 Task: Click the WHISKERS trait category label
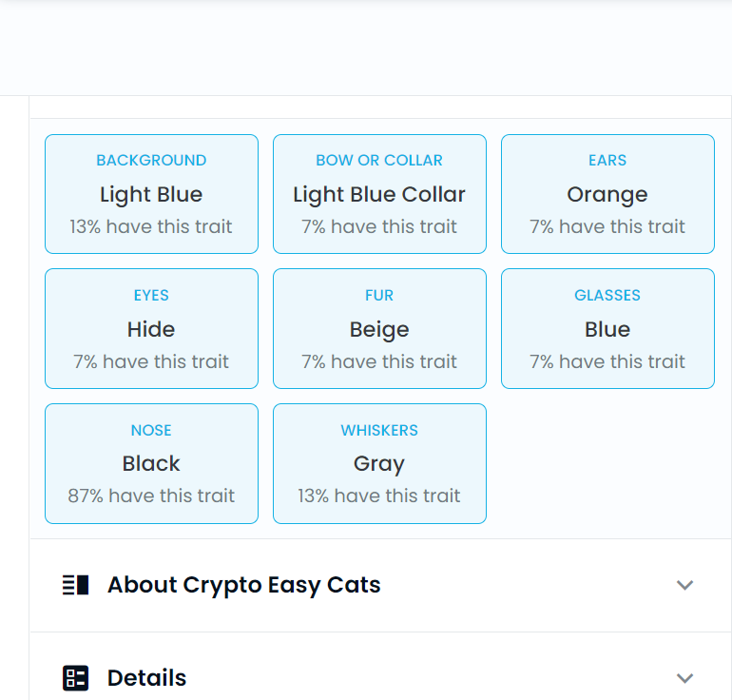[x=379, y=430]
